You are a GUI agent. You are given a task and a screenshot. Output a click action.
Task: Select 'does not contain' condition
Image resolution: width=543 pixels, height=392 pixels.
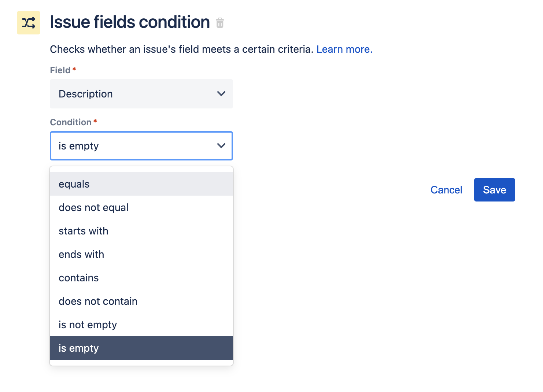(x=141, y=301)
